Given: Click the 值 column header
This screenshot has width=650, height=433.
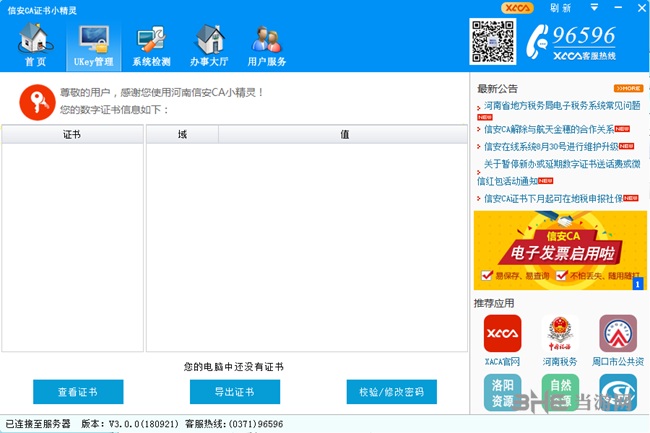Looking at the screenshot, I should pyautogui.click(x=343, y=134).
